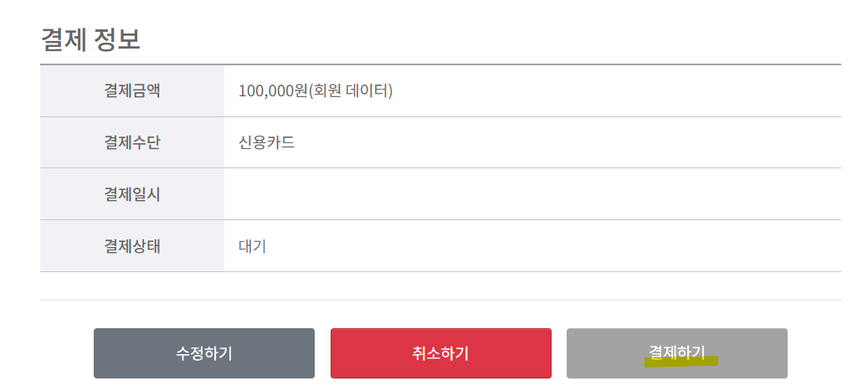Click the thin divider line above the buttons
This screenshot has width=868, height=391.
(x=440, y=300)
